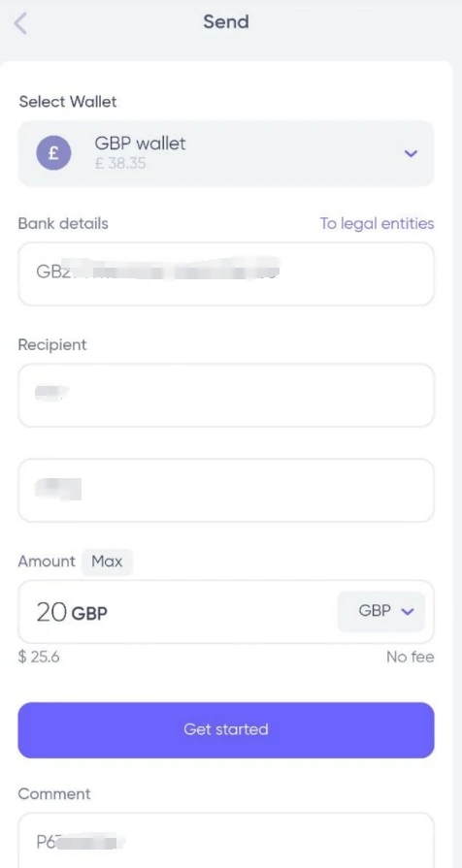This screenshot has width=462, height=868.
Task: Click the 20 GBP amount field
Action: click(x=178, y=612)
